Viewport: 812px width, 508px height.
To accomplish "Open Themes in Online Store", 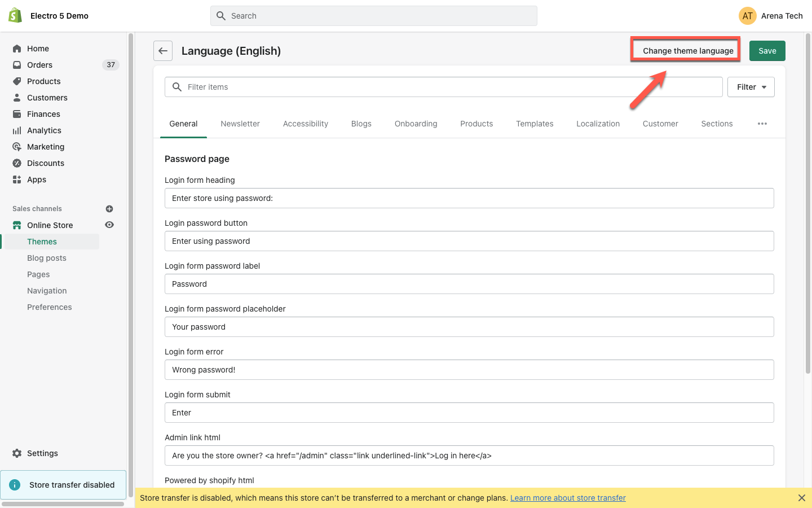I will [42, 242].
